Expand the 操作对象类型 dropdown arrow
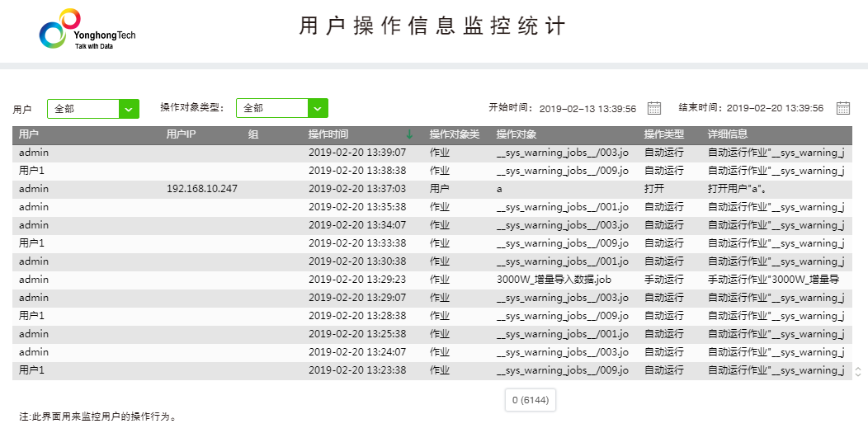Image resolution: width=868 pixels, height=433 pixels. tap(318, 108)
